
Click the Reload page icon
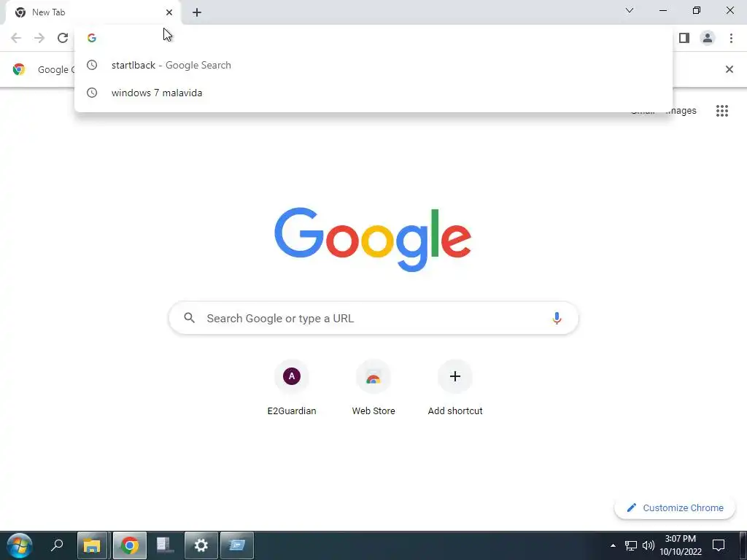[63, 38]
